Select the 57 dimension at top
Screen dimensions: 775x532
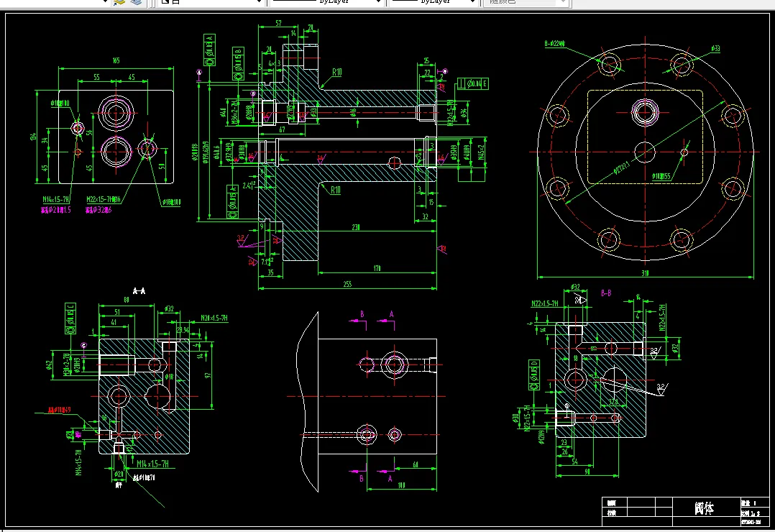click(278, 23)
